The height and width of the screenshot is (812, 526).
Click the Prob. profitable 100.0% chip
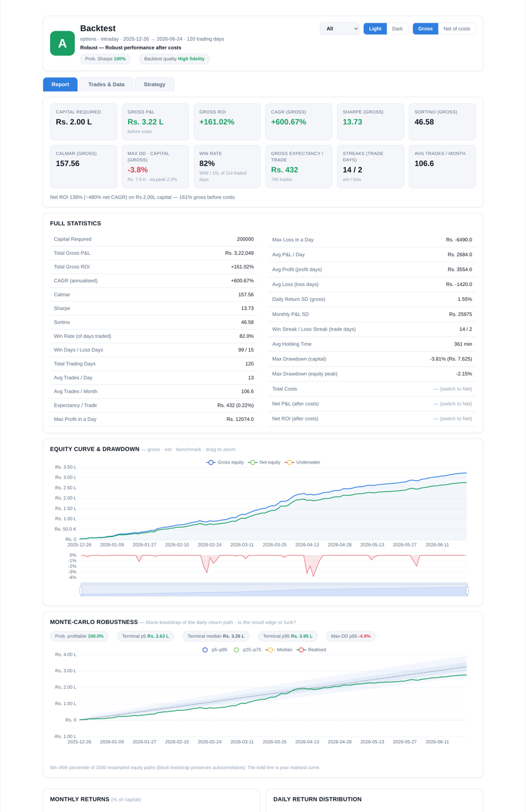79,636
